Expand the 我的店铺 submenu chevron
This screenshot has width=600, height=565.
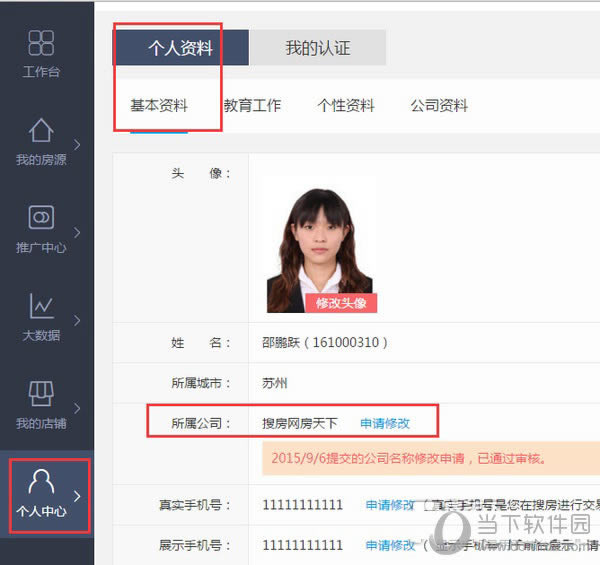(x=77, y=408)
